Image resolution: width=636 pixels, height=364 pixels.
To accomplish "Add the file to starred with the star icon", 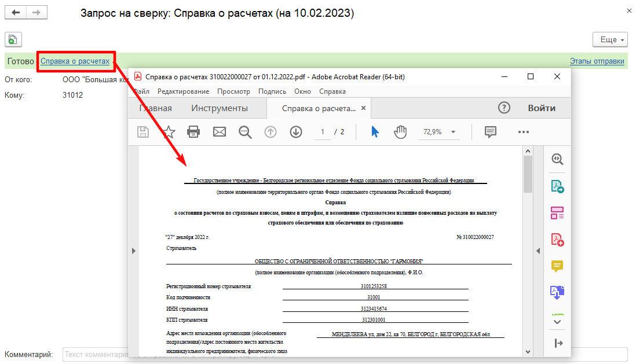I will (x=169, y=132).
